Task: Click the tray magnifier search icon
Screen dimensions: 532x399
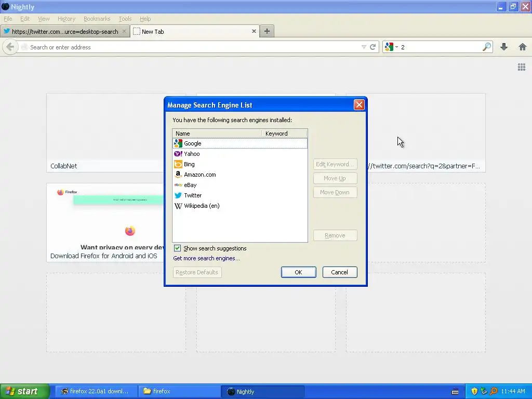Action: coord(494,391)
